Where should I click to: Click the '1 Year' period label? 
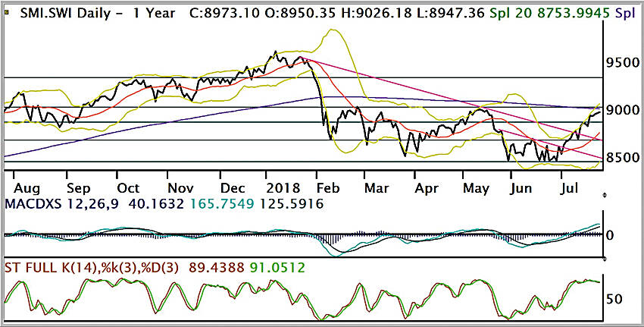[x=153, y=14]
